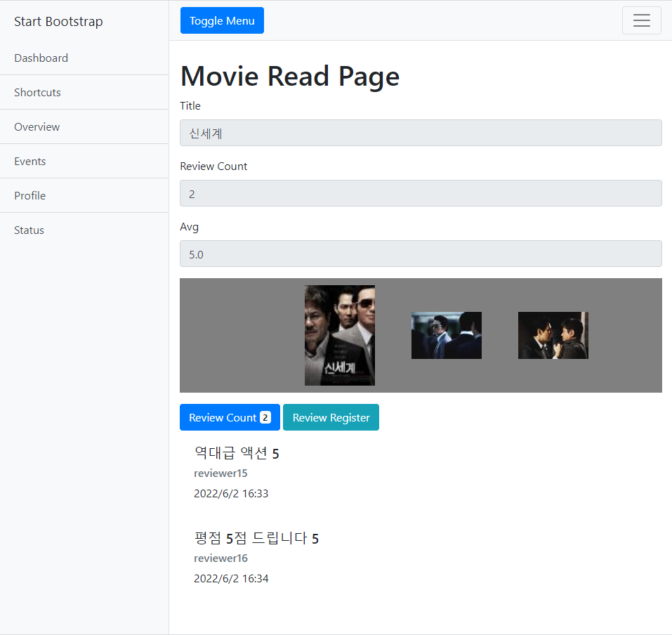Select the Review Count field with value 2
Image resolution: width=672 pixels, height=635 pixels.
tap(421, 193)
